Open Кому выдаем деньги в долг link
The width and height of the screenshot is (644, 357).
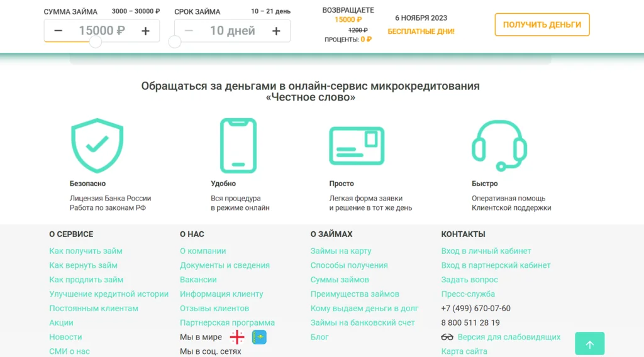tap(364, 308)
